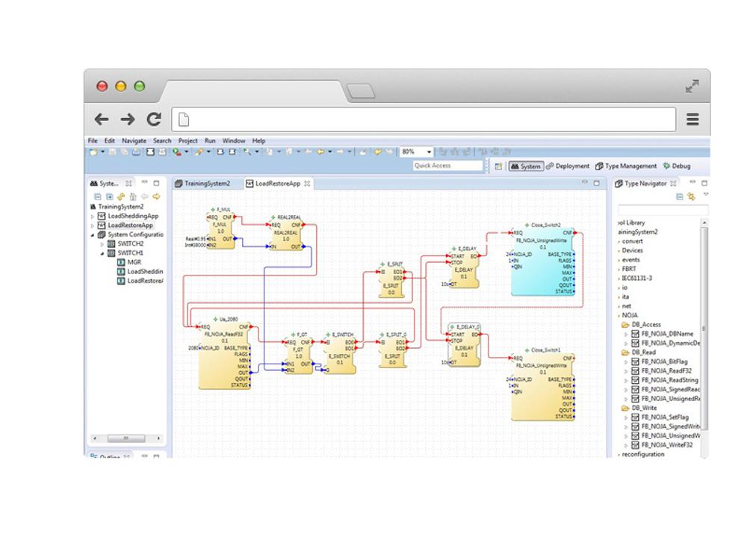Click the Open Perspective icon
Viewport: 747px width, 560px height.
[x=498, y=167]
